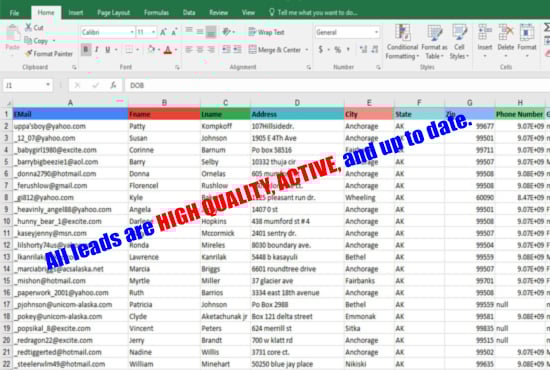Click the Copy icon
Screen dimensions: 550x370
click(x=28, y=41)
